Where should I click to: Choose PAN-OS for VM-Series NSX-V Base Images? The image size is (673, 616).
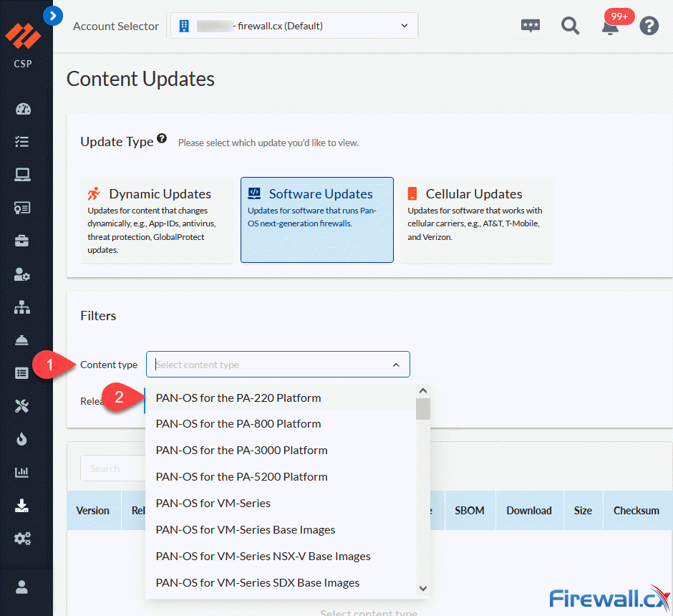pos(280,557)
